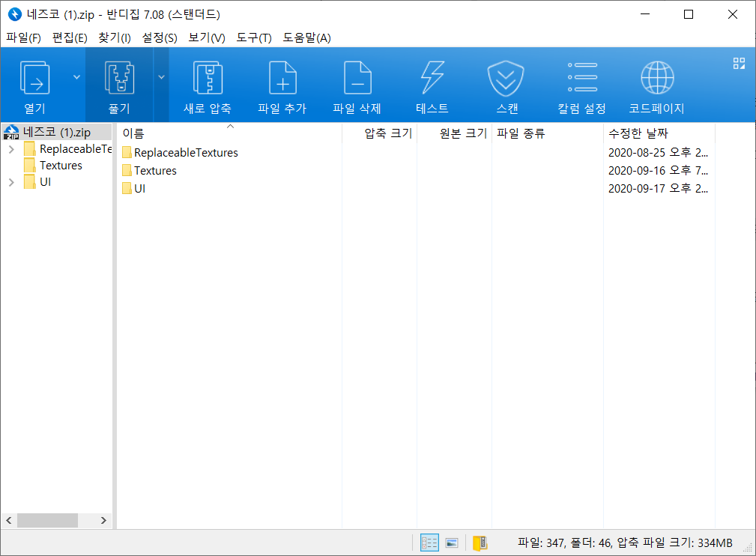Click the yellow archive folder icon in status bar
The image size is (756, 556).
click(x=480, y=543)
